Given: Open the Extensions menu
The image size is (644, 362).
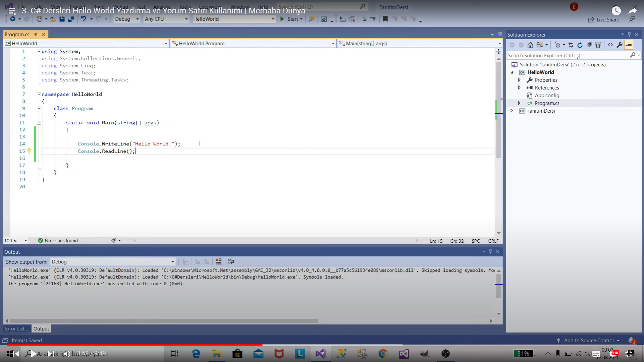Looking at the screenshot, I should tap(210, 7).
